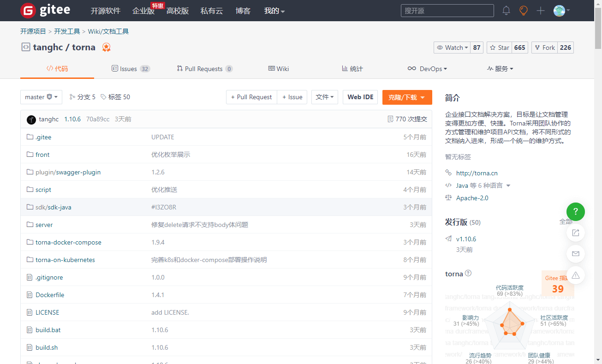Open the 我的 dropdown in header
The width and height of the screenshot is (602, 364).
[x=274, y=11]
